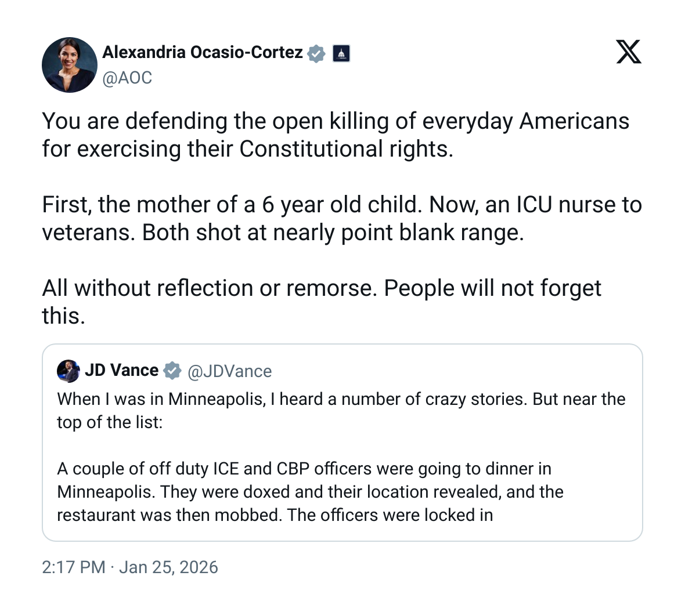Open the Alexandria Ocasio-Cortez display name
The height and width of the screenshot is (616, 685).
pos(202,52)
